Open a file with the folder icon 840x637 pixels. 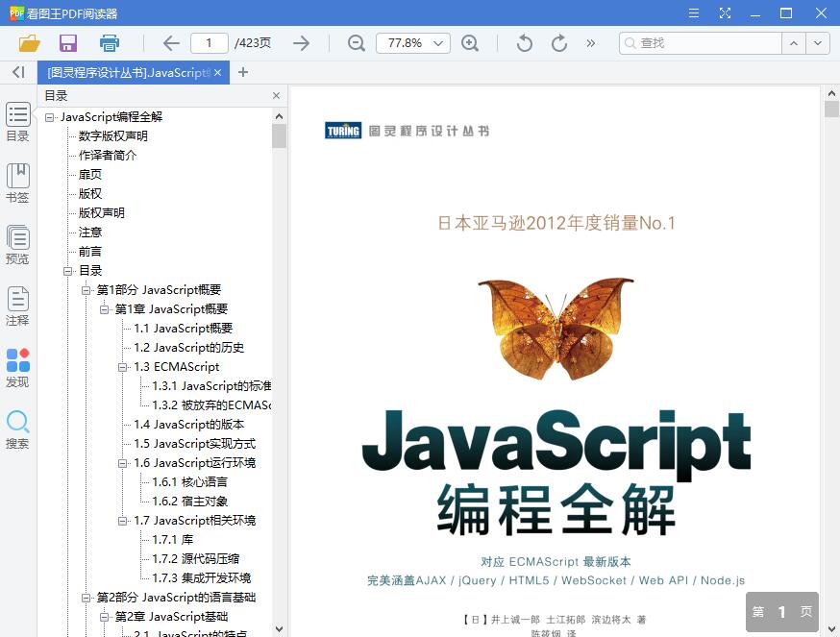[30, 43]
